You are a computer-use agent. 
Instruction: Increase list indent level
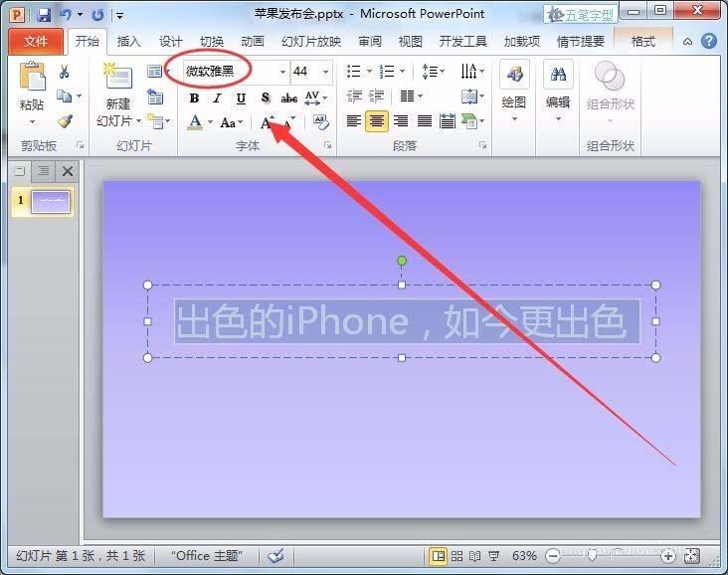[x=377, y=96]
